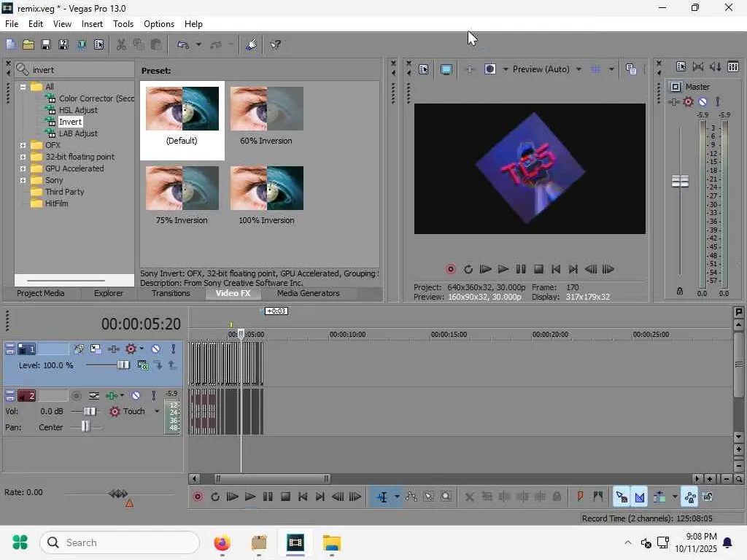Image resolution: width=747 pixels, height=560 pixels.
Task: Solo video track 1
Action: 174,349
